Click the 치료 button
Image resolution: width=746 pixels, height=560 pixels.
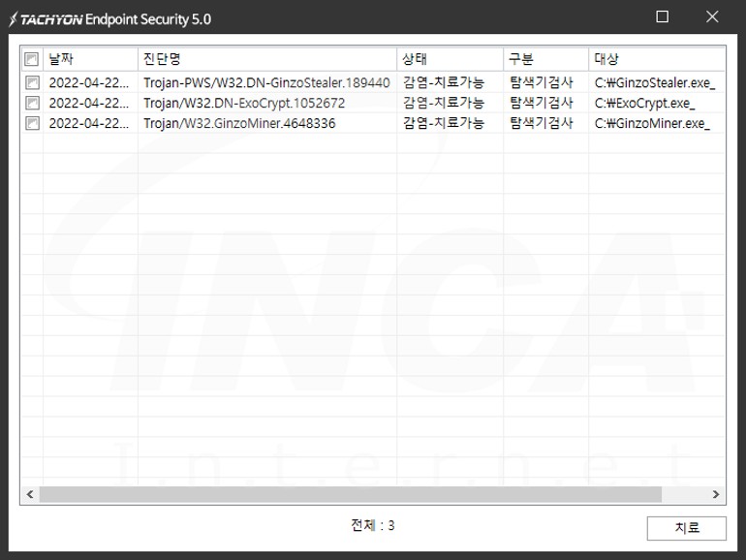[687, 528]
